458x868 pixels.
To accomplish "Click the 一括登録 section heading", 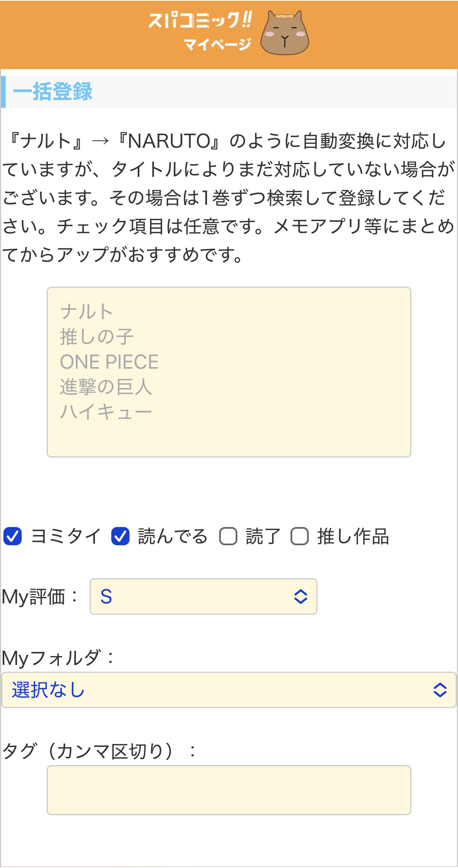I will tap(52, 92).
